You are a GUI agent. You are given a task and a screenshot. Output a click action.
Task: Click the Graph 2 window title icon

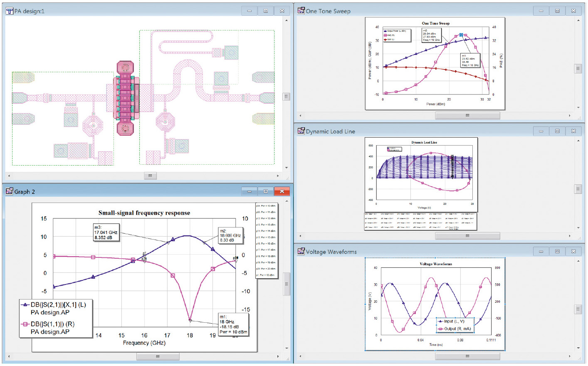pos(9,191)
